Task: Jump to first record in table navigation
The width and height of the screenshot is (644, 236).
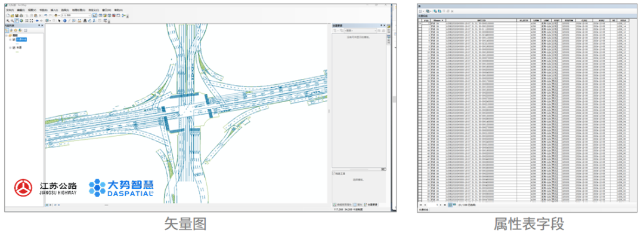Action: pos(420,205)
